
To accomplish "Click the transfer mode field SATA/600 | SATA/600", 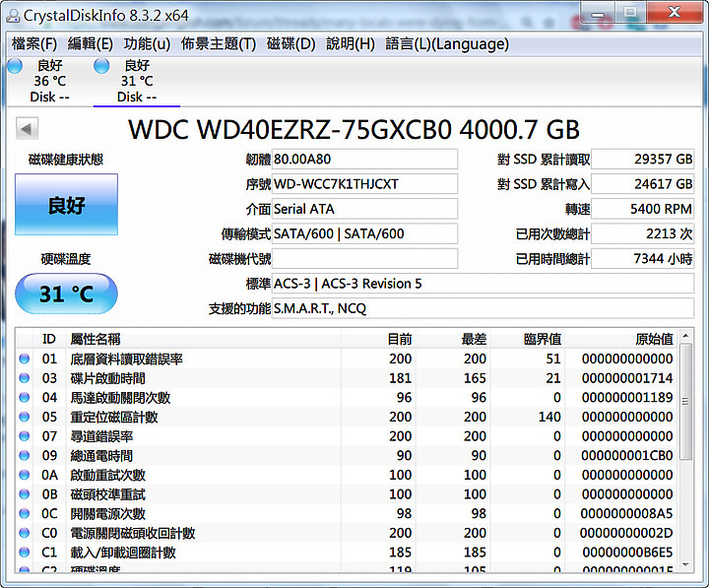I will tap(364, 233).
